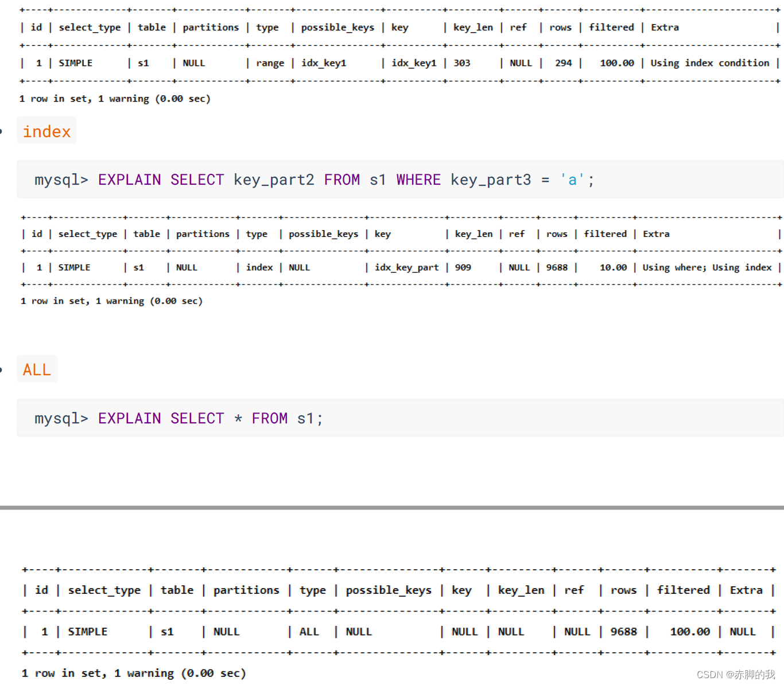Click 'index' cell in the type column

[259, 267]
